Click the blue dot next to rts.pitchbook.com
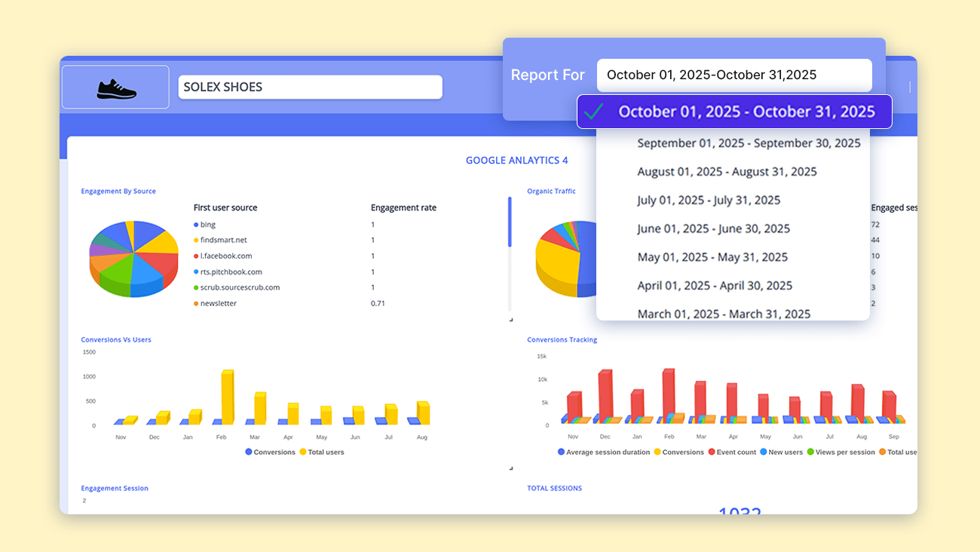This screenshot has width=980, height=552. 196,271
